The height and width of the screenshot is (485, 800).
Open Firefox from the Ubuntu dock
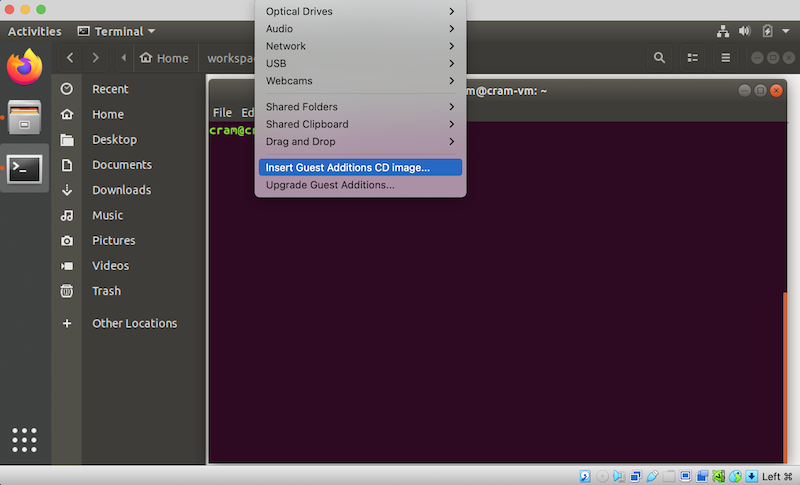[24, 68]
